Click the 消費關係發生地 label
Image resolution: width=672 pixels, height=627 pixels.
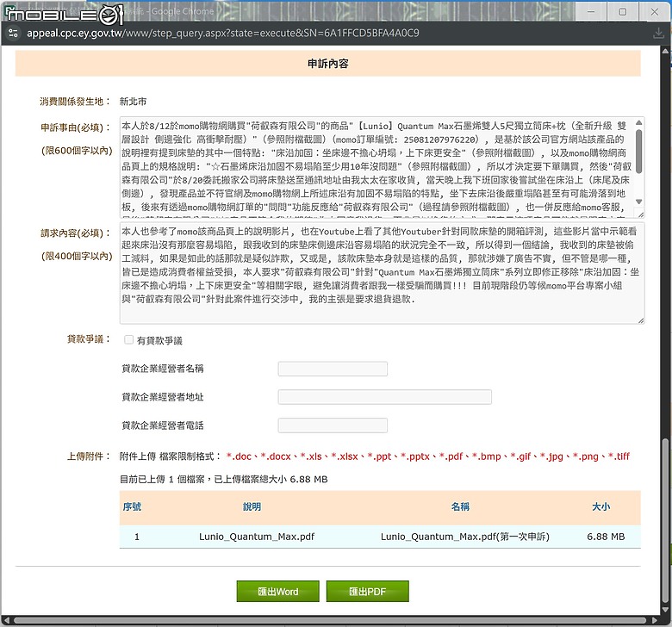75,102
